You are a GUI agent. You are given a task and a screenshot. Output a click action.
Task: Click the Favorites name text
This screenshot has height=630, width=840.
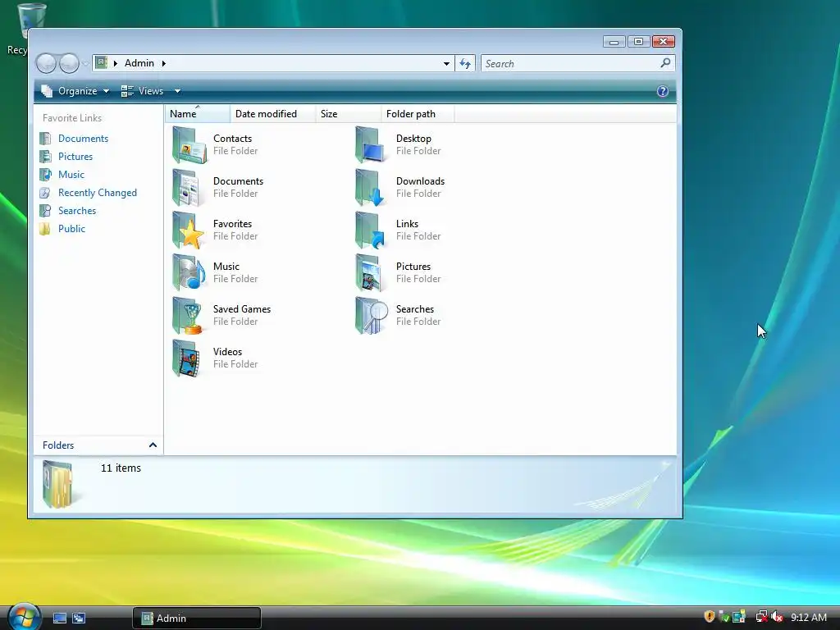coord(232,223)
